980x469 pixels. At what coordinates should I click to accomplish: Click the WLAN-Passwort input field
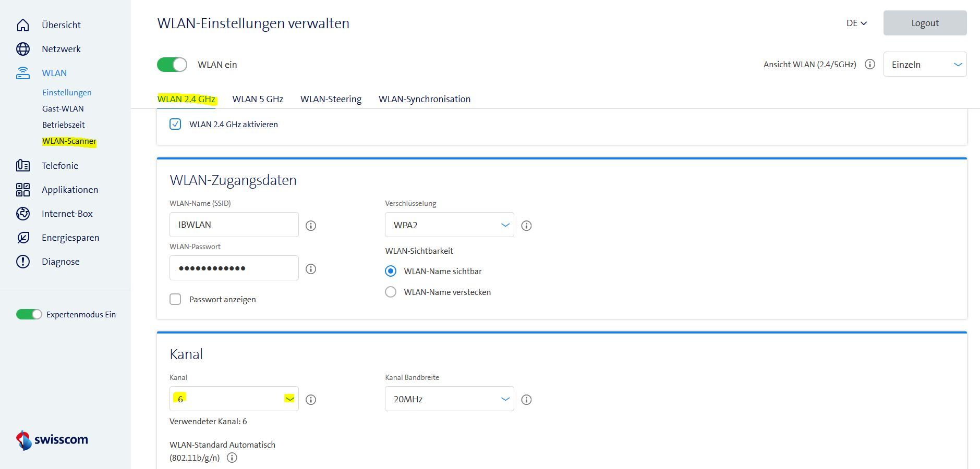pos(234,268)
